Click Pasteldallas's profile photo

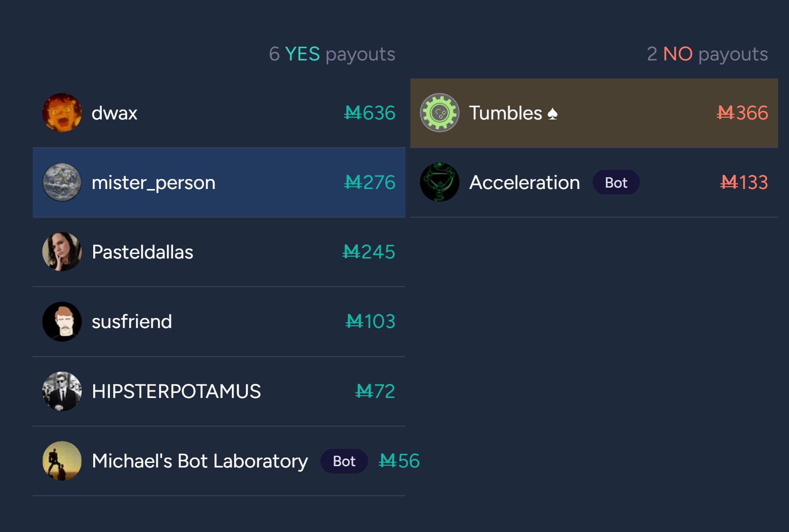pos(62,252)
